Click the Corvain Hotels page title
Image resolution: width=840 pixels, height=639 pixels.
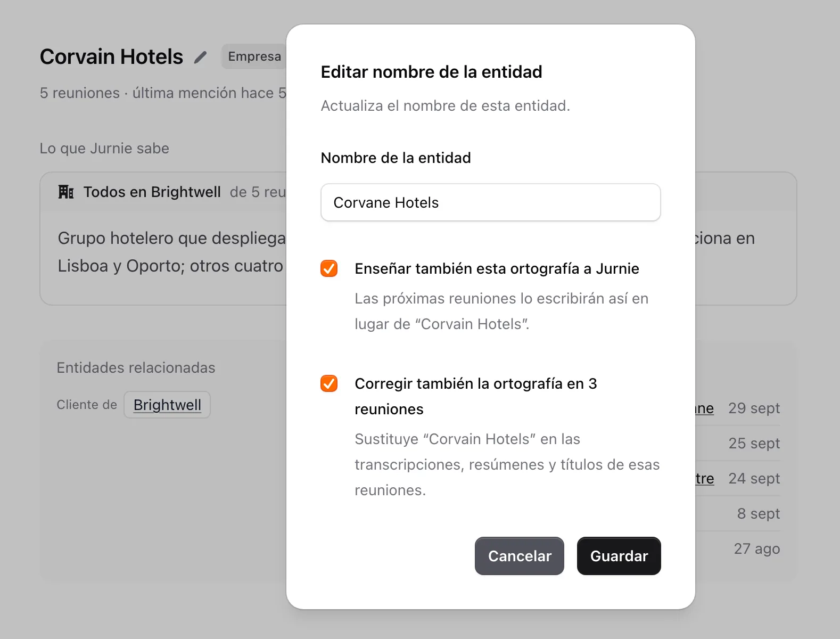pos(112,56)
